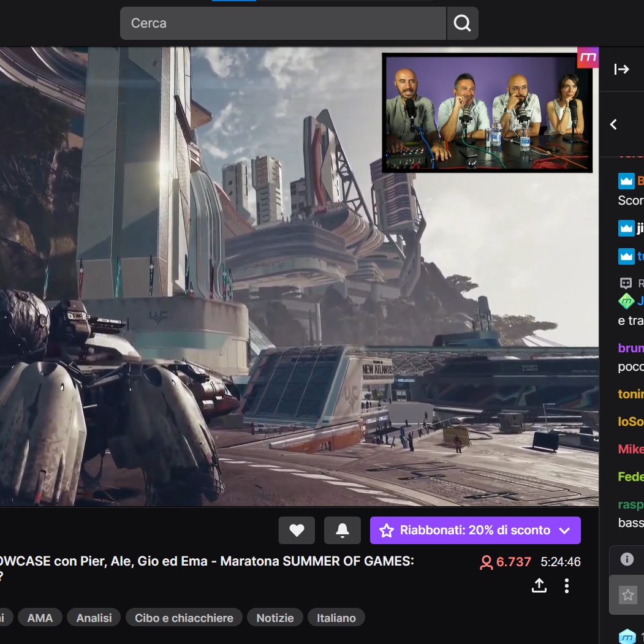Open the Riabbonati: 20% di sconto button

[x=475, y=530]
